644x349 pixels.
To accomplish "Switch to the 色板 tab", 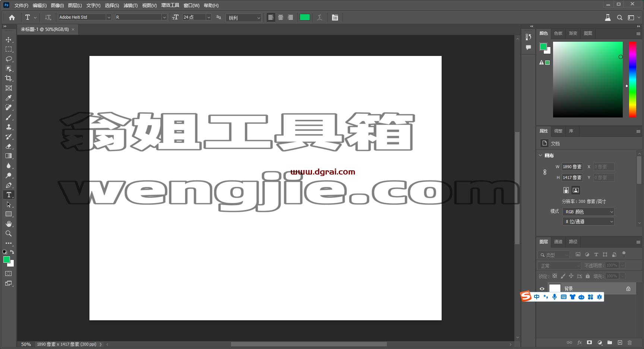I will (558, 33).
